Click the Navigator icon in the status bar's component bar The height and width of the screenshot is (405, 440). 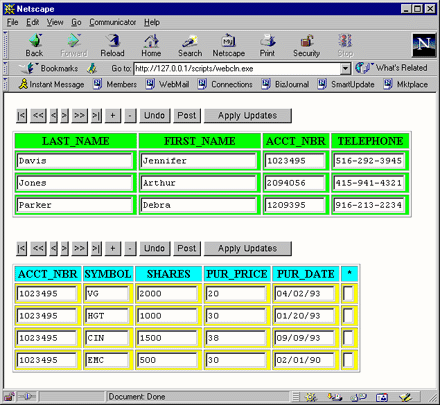click(311, 397)
